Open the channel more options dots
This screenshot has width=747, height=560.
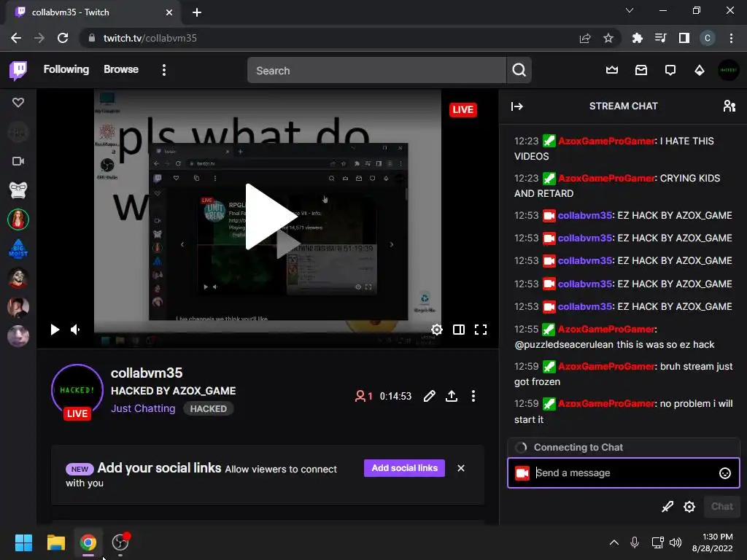pyautogui.click(x=473, y=396)
